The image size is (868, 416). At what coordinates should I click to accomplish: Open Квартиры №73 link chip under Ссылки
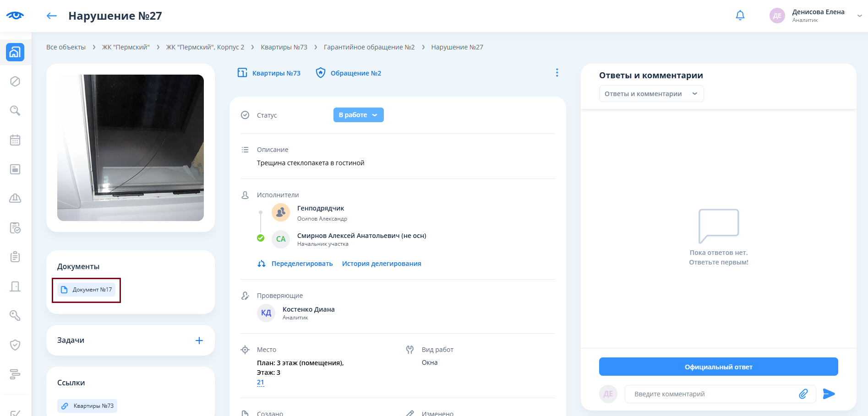tap(87, 406)
